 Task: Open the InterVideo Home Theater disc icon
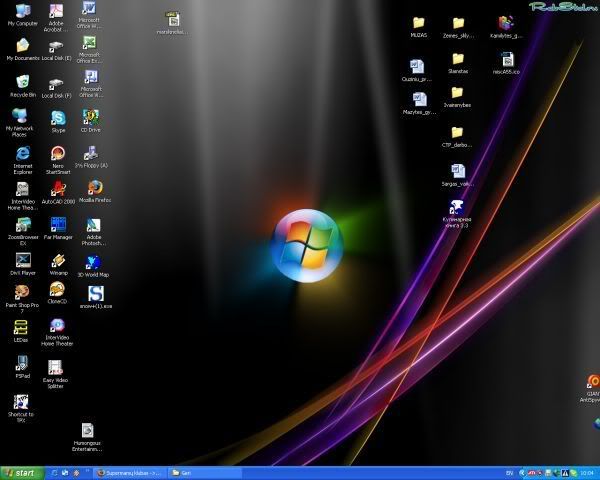[x=57, y=332]
